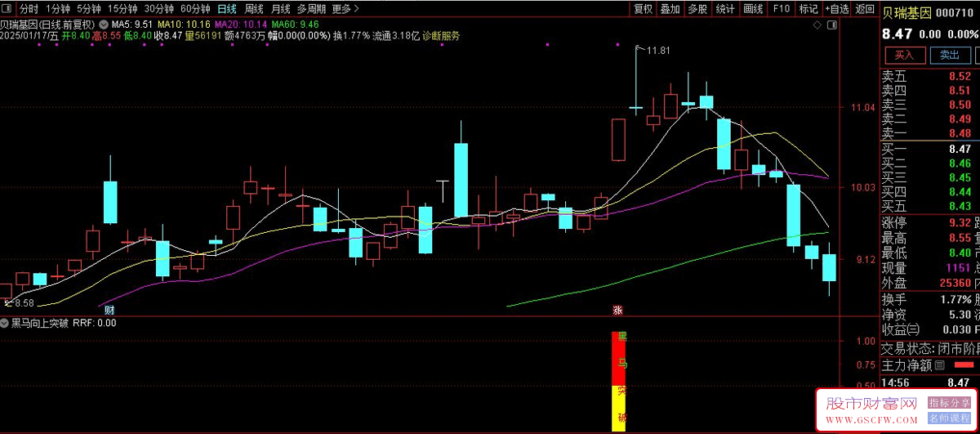Switch to 分时 chart
This screenshot has width=980, height=434.
tap(29, 9)
